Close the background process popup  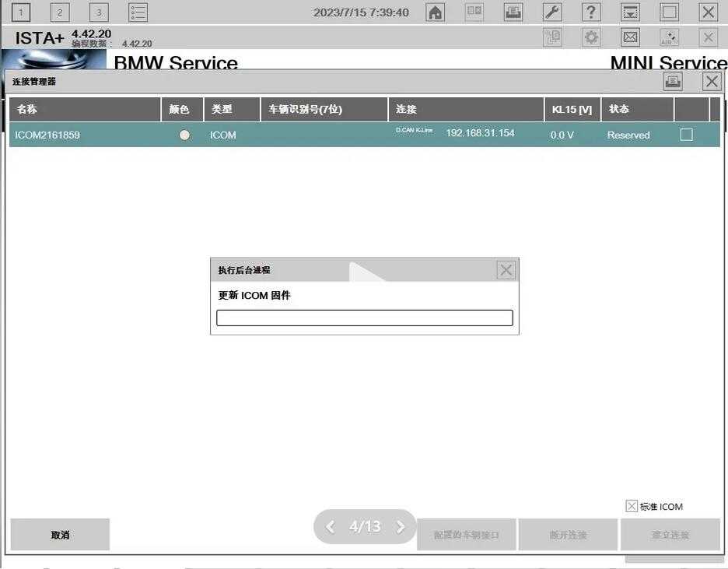coord(506,270)
